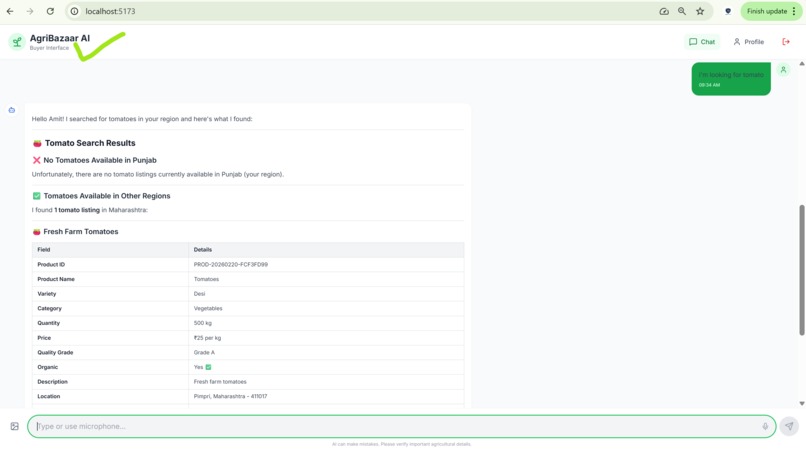Open the Profile tab
Screen dimensions: 806x453
pos(748,42)
